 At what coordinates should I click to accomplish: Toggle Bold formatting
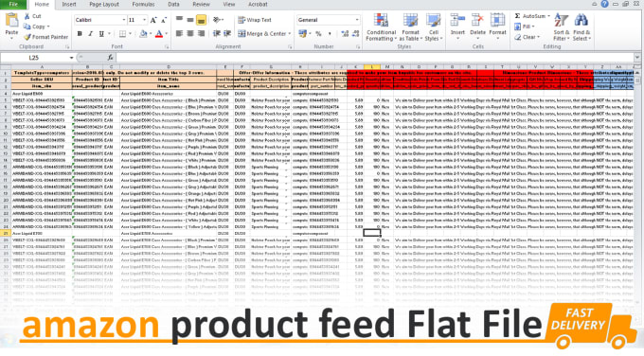click(80, 34)
